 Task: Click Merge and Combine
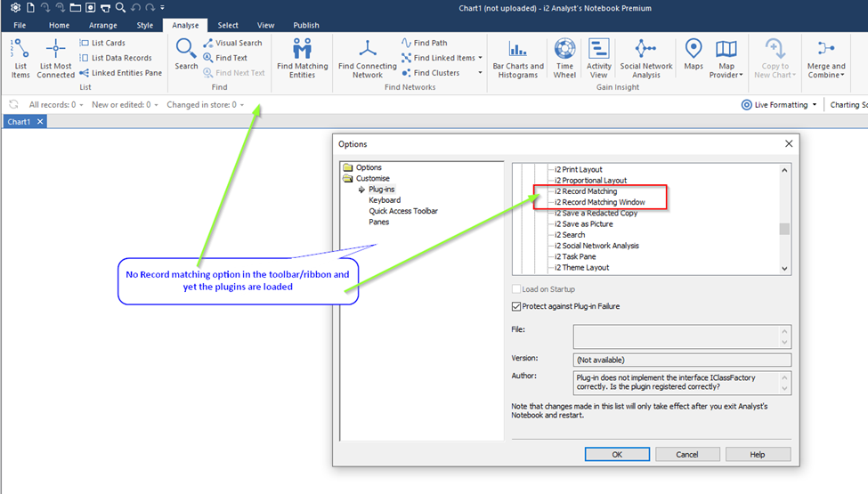826,58
